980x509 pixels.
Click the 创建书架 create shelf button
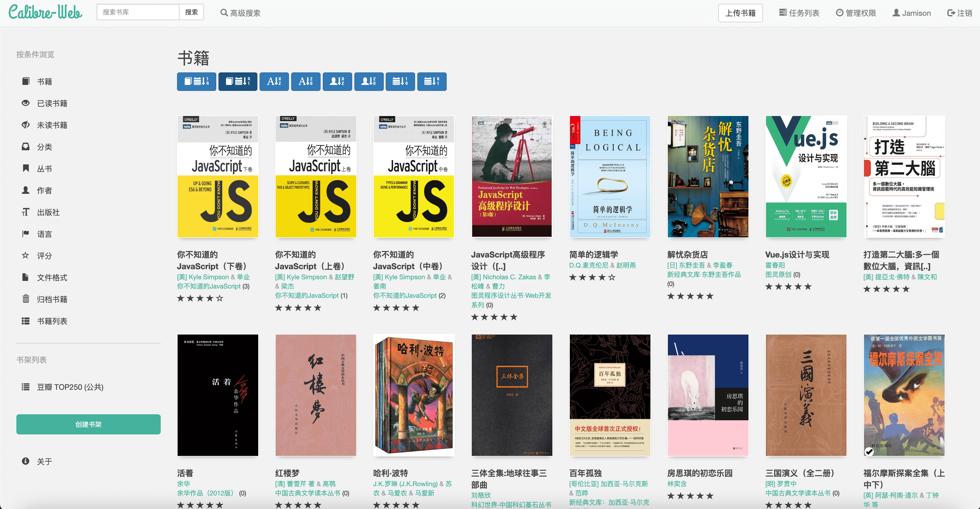[88, 424]
